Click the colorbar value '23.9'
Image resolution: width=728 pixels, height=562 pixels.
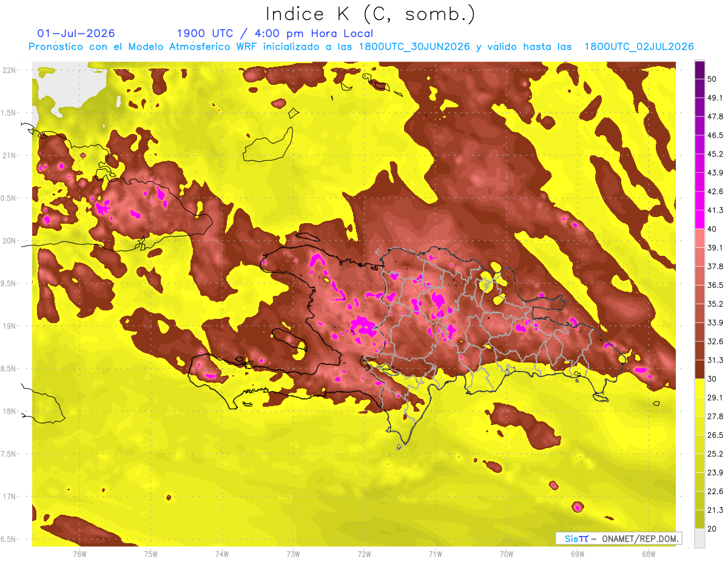[x=715, y=472]
